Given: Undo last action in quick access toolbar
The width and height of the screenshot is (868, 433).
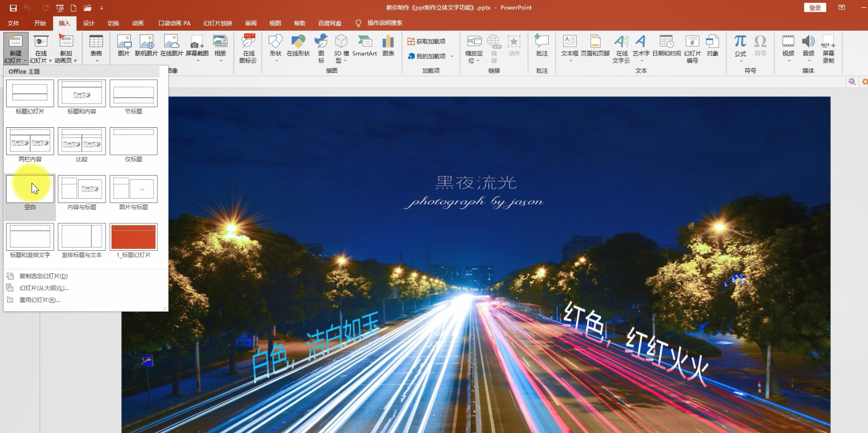Looking at the screenshot, I should [x=27, y=8].
